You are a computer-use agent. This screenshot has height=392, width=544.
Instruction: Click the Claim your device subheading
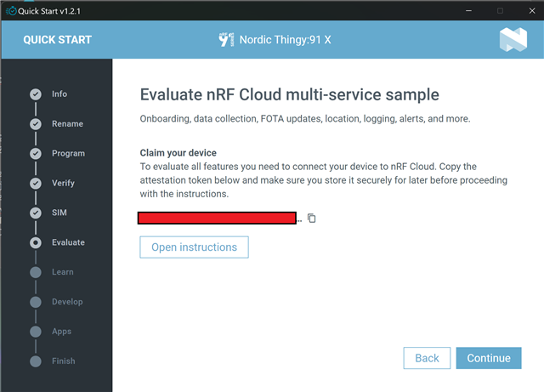(178, 153)
